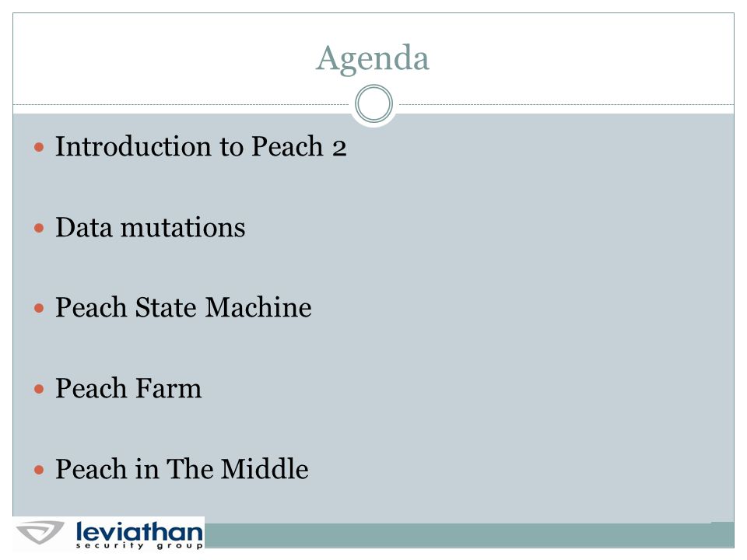The height and width of the screenshot is (560, 747).
Task: Click the Introduction to Peach 2 text
Action: (x=201, y=146)
